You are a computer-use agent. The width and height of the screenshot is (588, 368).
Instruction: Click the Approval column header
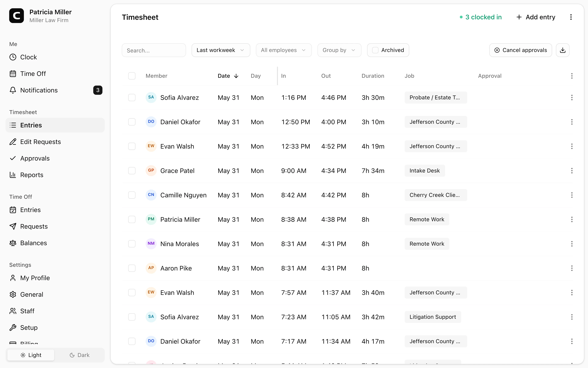[490, 76]
